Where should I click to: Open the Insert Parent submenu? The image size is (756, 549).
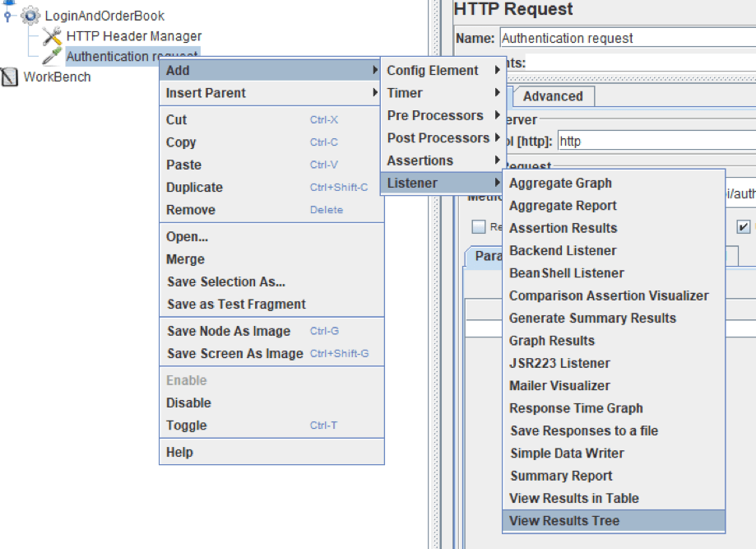pyautogui.click(x=271, y=93)
